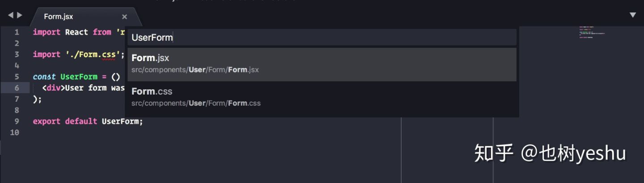
Task: Close the Form.jsx tab
Action: (124, 17)
